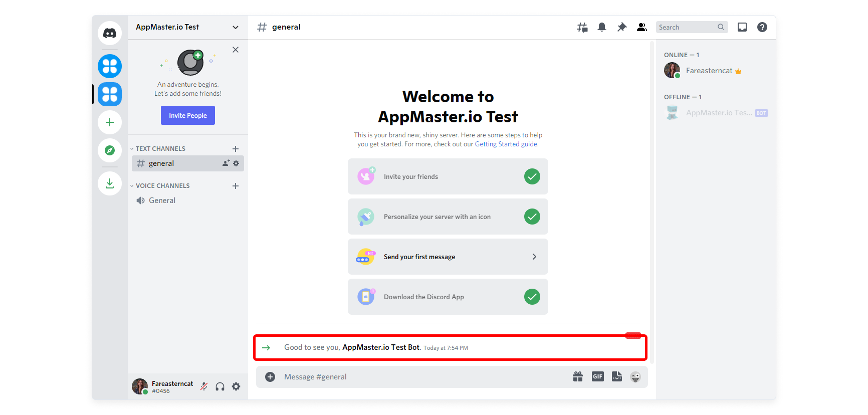Screen dimensions: 868x415
Task: Collapse the TEXT CHANNELS category
Action: tap(158, 149)
